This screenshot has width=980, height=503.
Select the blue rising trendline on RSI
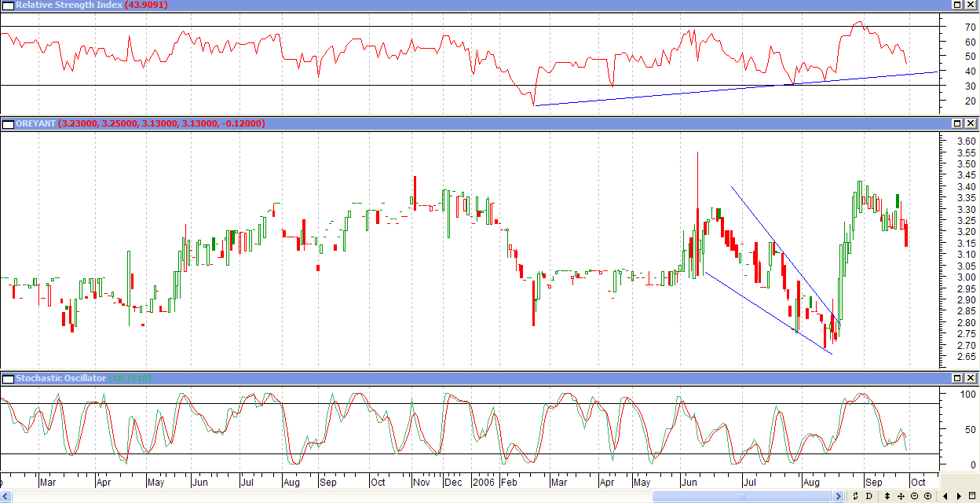[736, 89]
